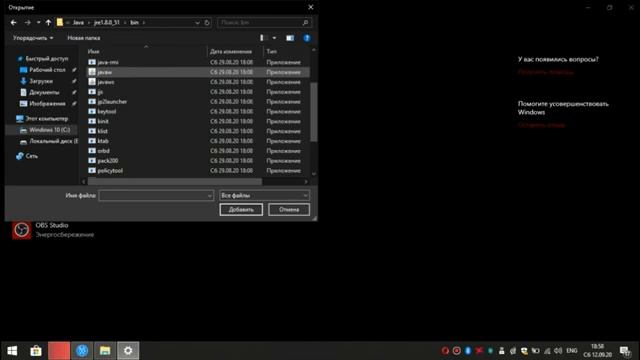640x360 pixels.
Task: Click the Быстрый доступ star icon
Action: pyautogui.click(x=20, y=59)
